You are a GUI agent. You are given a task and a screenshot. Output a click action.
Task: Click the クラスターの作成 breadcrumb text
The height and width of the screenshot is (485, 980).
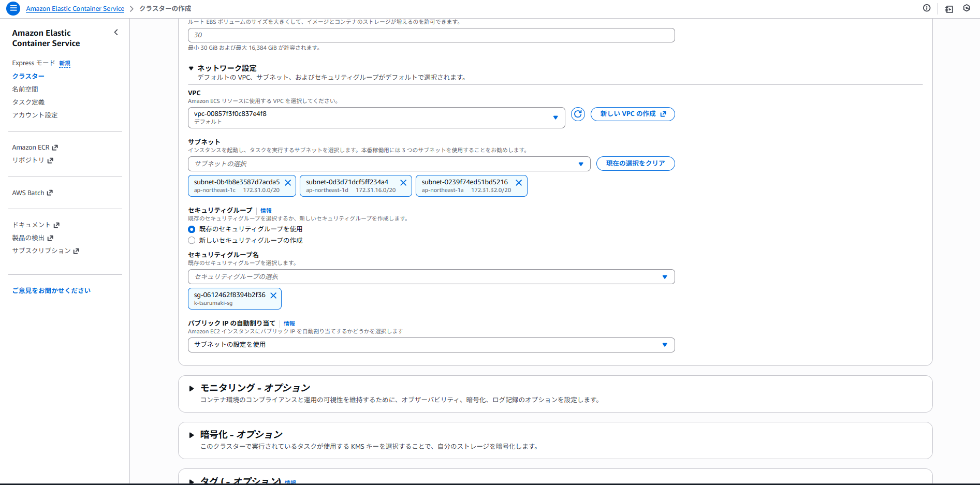tap(165, 9)
